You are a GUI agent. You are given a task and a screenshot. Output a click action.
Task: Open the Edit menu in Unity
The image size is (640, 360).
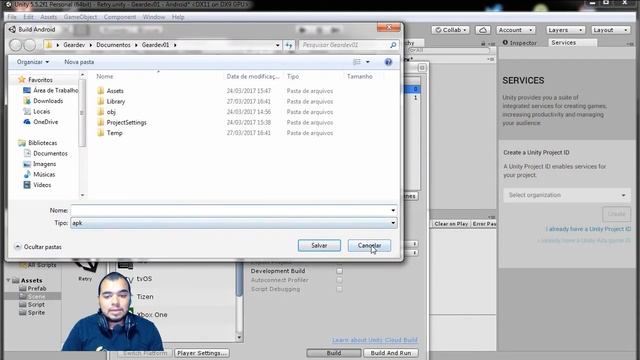(28, 17)
